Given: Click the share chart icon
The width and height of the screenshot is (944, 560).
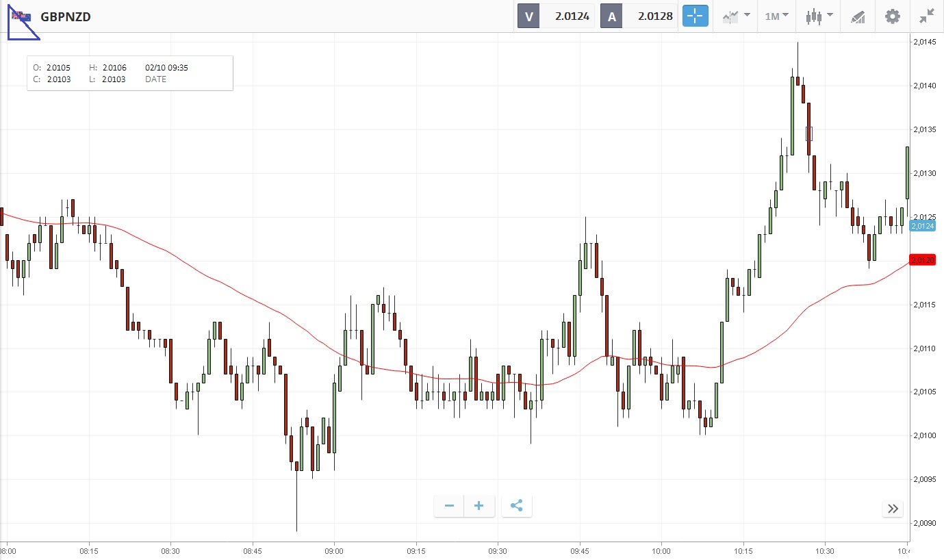Looking at the screenshot, I should pos(517,506).
